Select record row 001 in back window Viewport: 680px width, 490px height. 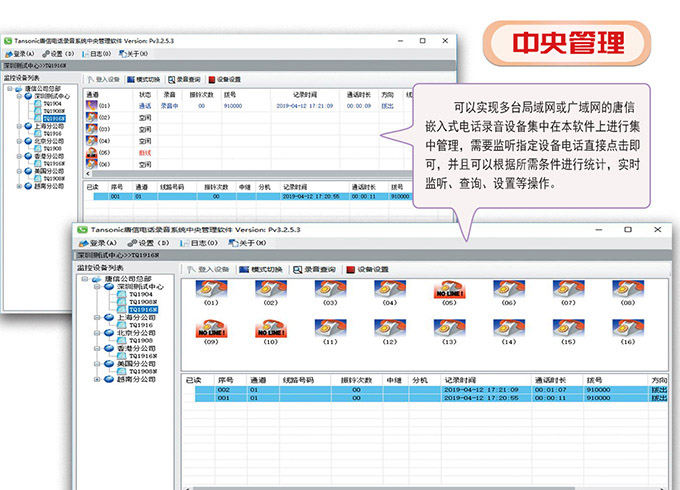pos(254,196)
